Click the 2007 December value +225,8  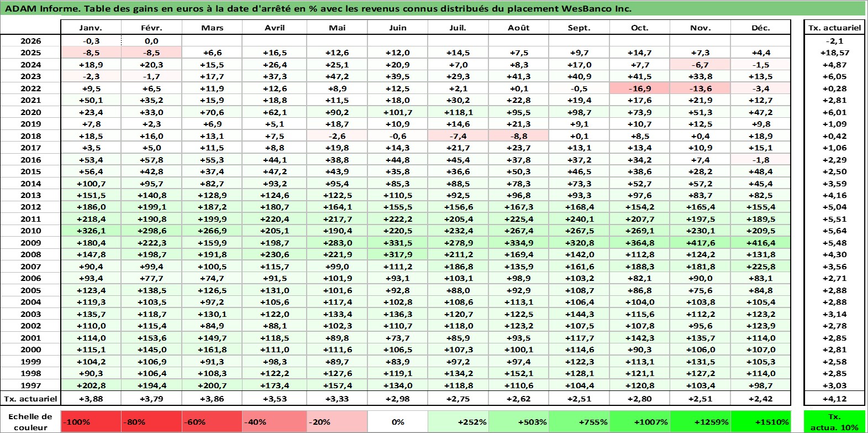click(761, 267)
